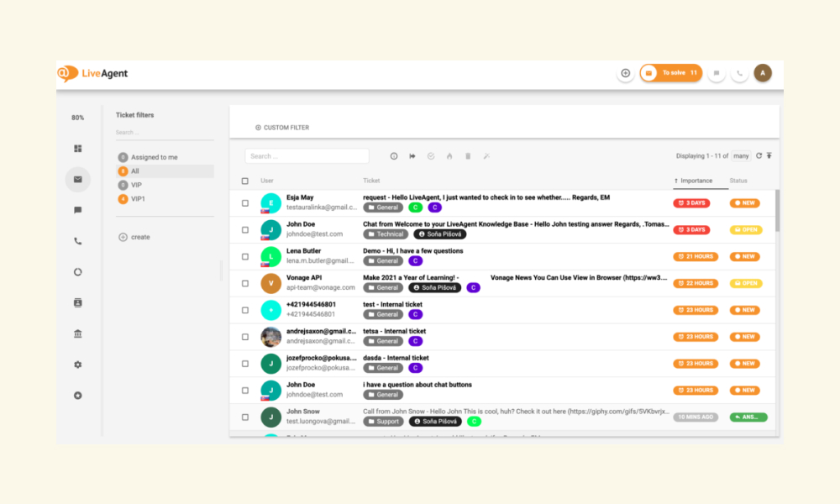Open the 'Make 2021 a Year of Learning!' ticket

[x=411, y=277]
